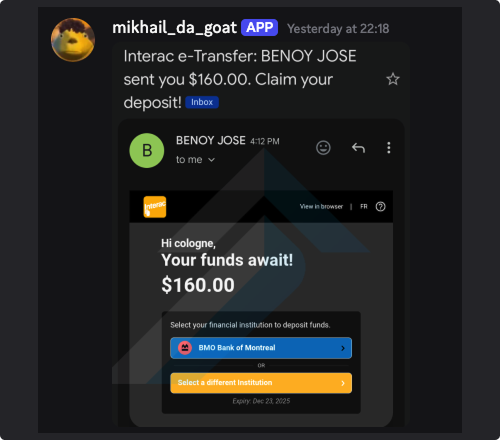The height and width of the screenshot is (440, 500).
Task: Star the Interac e-Transfer email
Action: coord(393,79)
